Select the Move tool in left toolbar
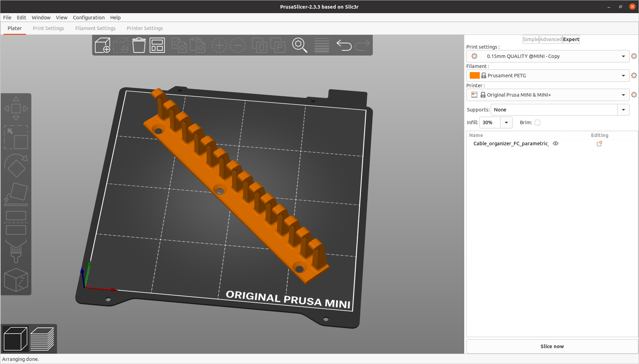Viewport: 639px width, 364px height. tap(16, 108)
